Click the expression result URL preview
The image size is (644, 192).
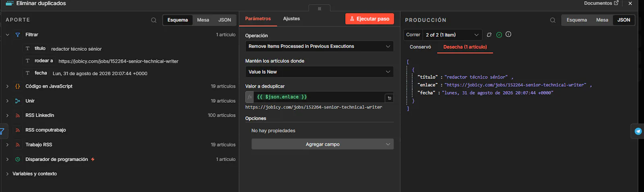[x=314, y=107]
